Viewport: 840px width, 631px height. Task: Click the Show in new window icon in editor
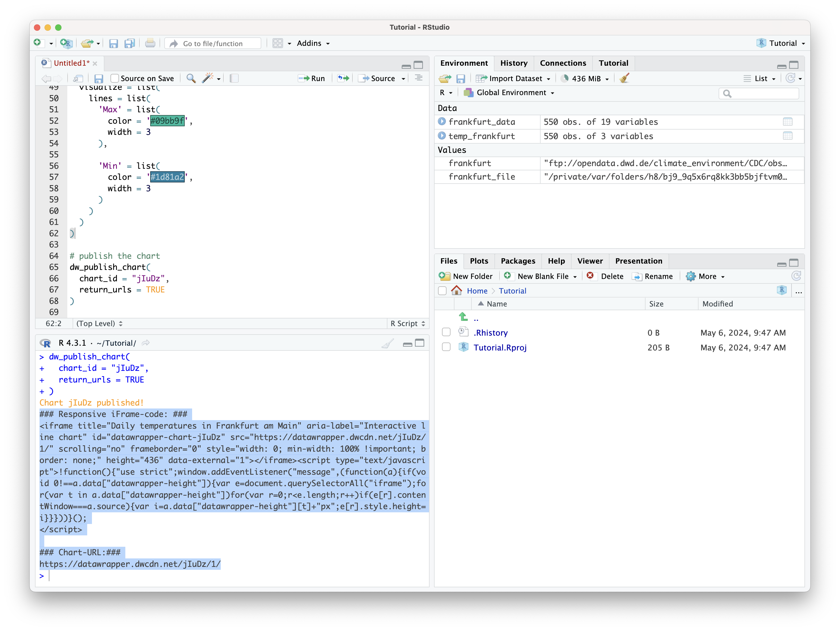tap(78, 79)
